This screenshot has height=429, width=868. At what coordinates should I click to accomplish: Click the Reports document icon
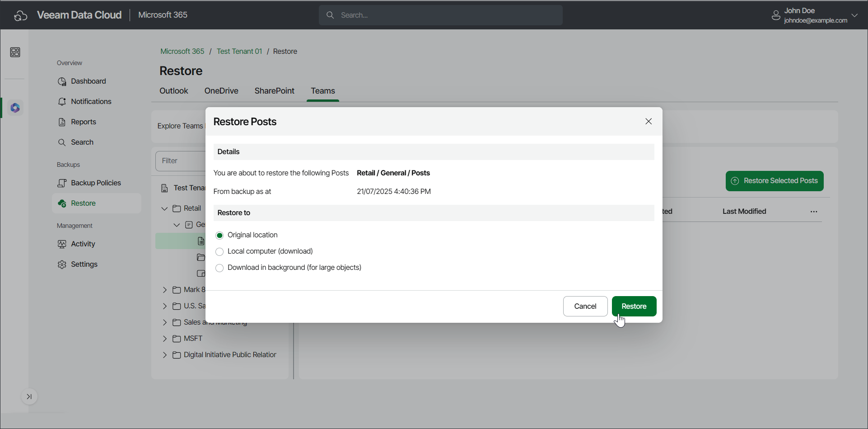62,122
